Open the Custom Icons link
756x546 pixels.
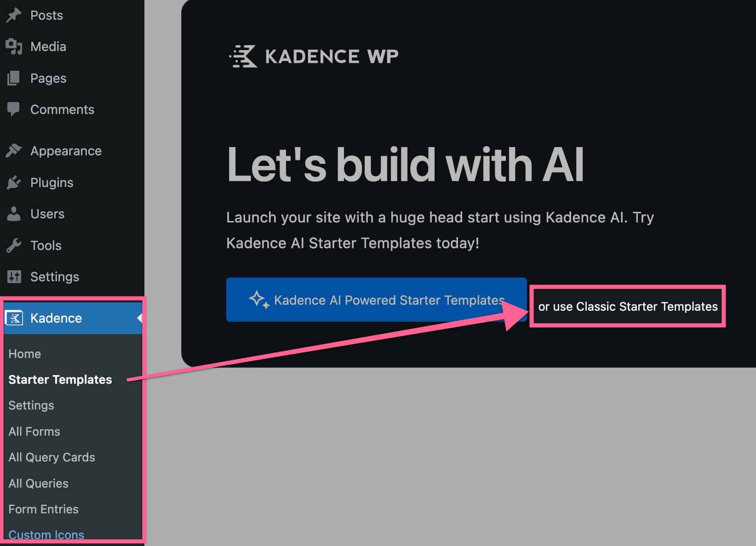click(46, 534)
